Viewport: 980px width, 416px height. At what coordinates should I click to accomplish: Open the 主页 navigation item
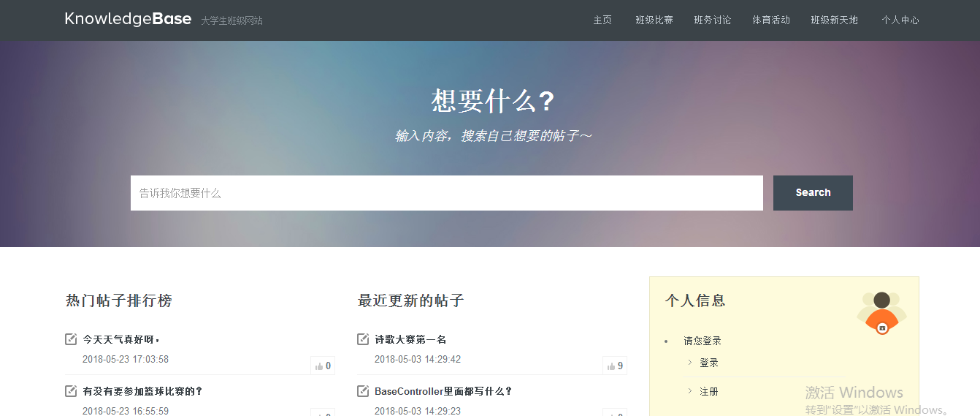click(x=602, y=20)
